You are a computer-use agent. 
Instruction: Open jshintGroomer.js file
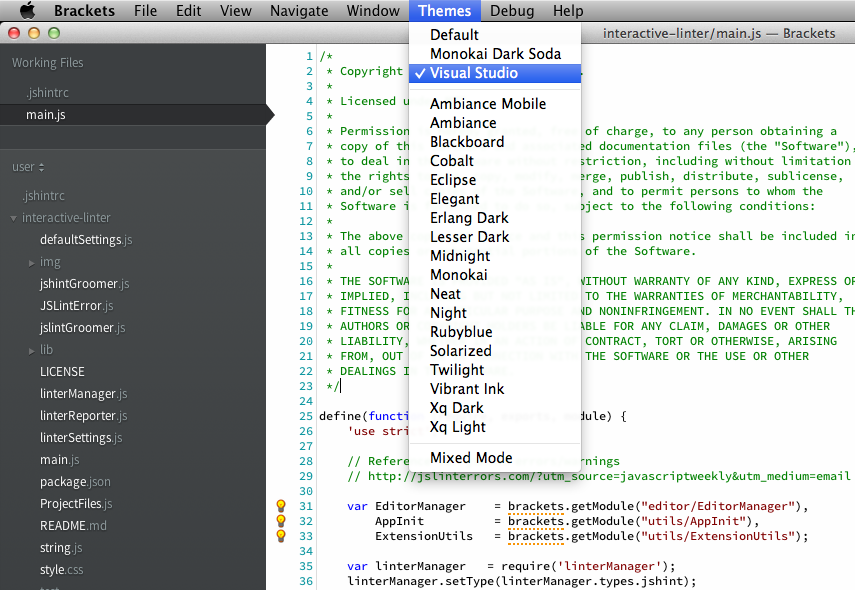85,284
